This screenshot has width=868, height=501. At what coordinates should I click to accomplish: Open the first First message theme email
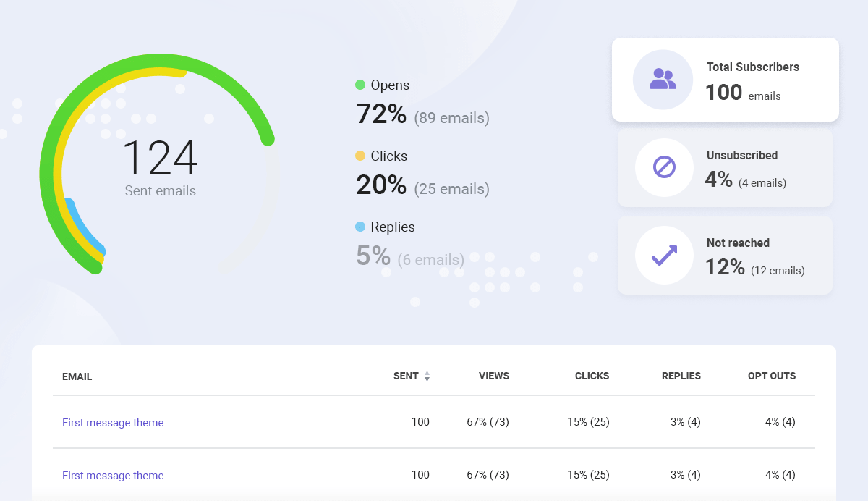point(113,422)
